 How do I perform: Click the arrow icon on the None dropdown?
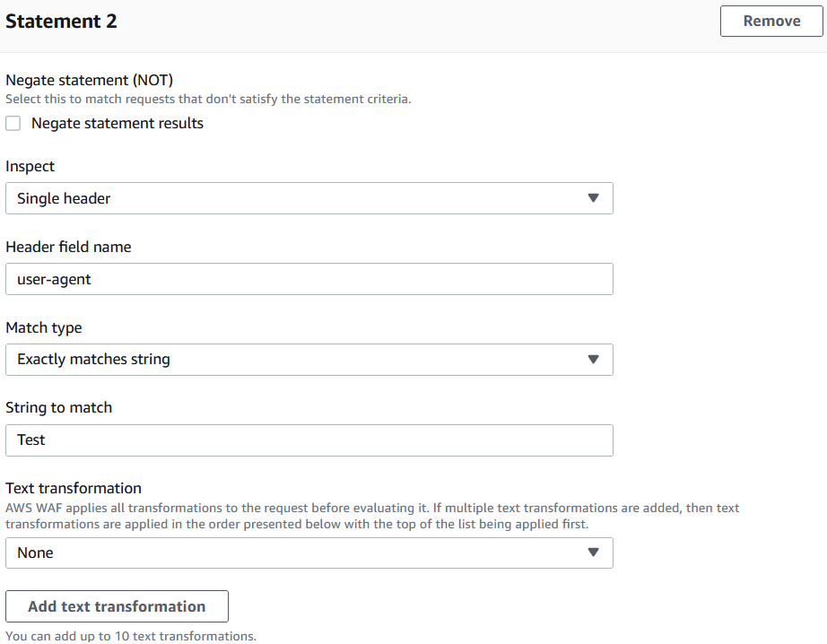click(x=592, y=553)
